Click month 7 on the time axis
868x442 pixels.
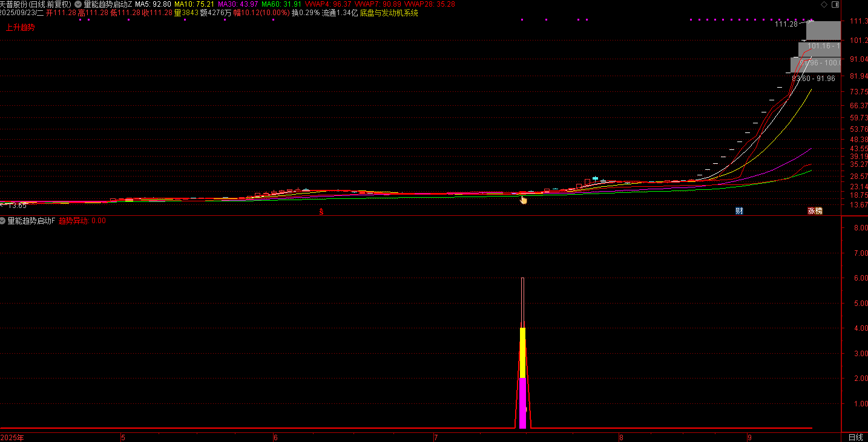click(x=435, y=437)
